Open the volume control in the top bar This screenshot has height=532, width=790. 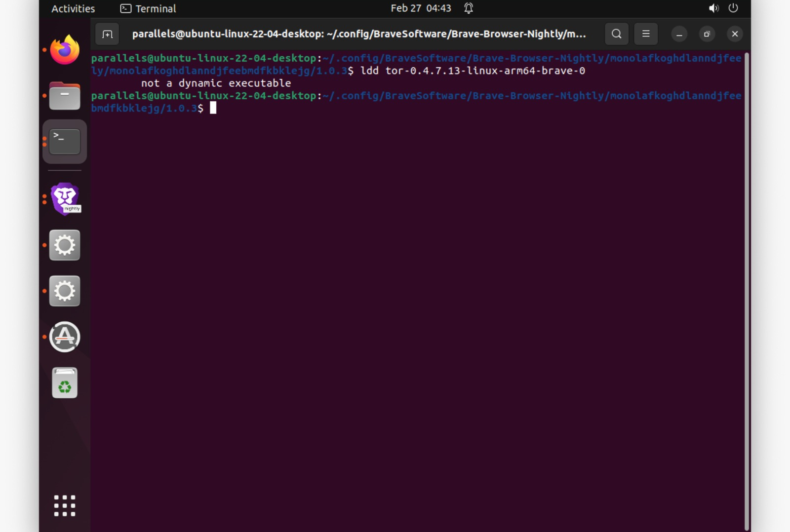coord(713,8)
